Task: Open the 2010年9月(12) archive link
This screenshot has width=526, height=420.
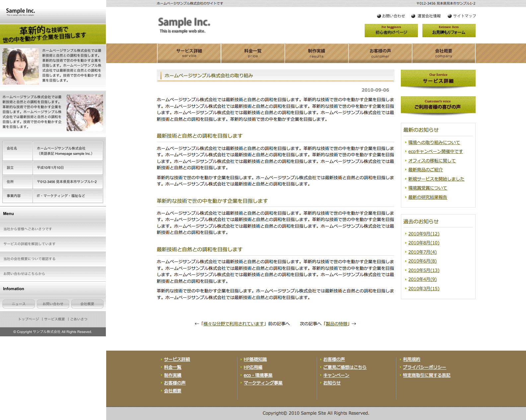Action: 423,234
